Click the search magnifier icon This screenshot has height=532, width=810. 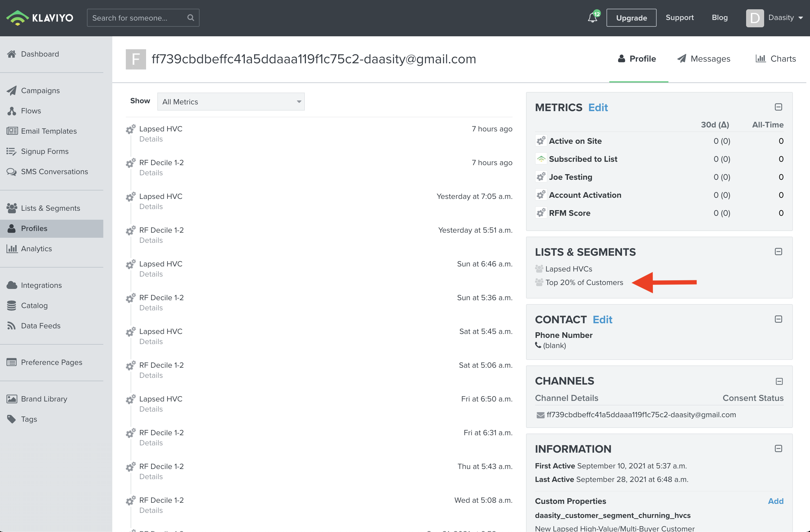191,18
